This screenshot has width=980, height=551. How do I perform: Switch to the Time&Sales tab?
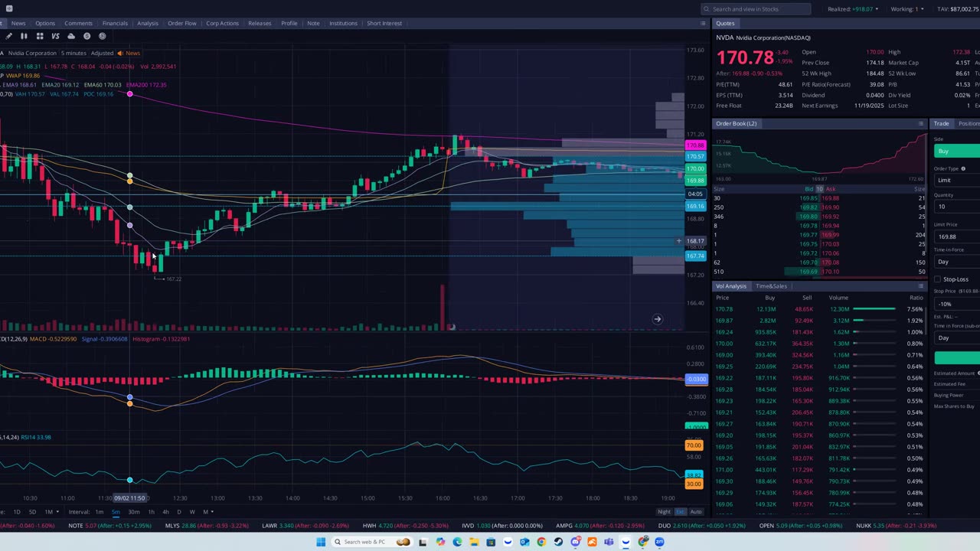click(771, 286)
